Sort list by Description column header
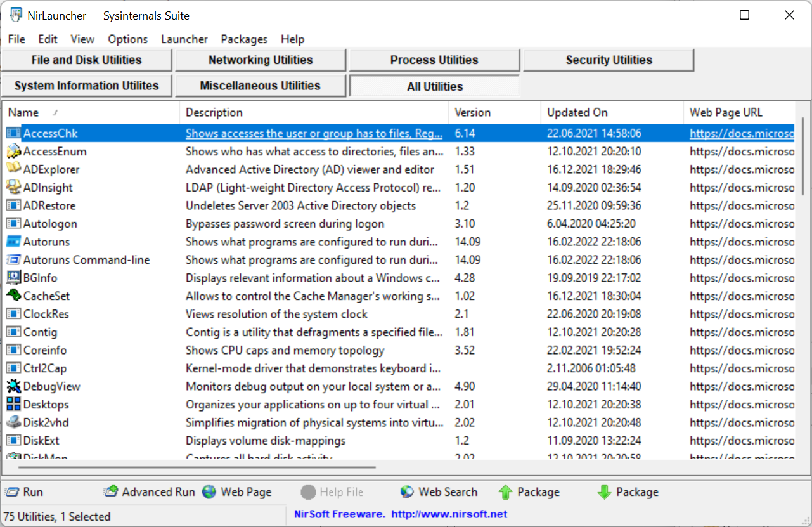Viewport: 812px width, 527px height. (x=314, y=112)
